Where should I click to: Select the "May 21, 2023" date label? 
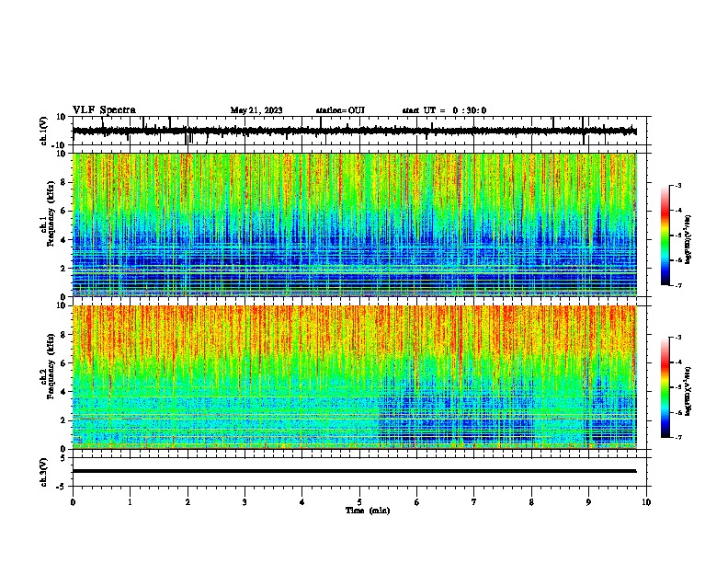point(256,110)
